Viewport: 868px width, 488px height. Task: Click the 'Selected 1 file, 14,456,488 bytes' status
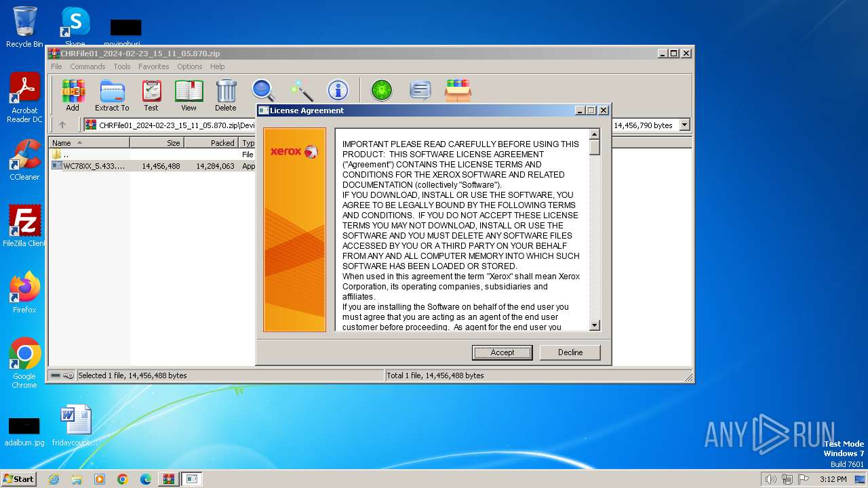[x=132, y=375]
